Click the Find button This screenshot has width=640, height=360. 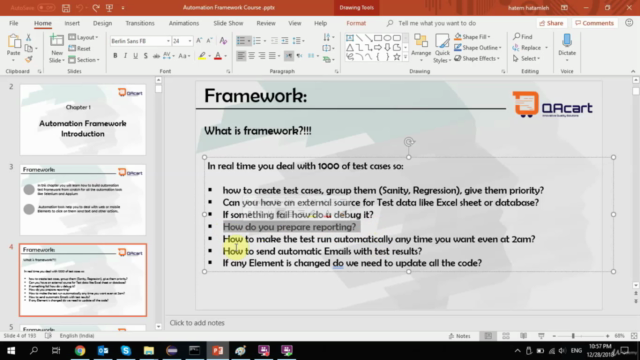[523, 37]
